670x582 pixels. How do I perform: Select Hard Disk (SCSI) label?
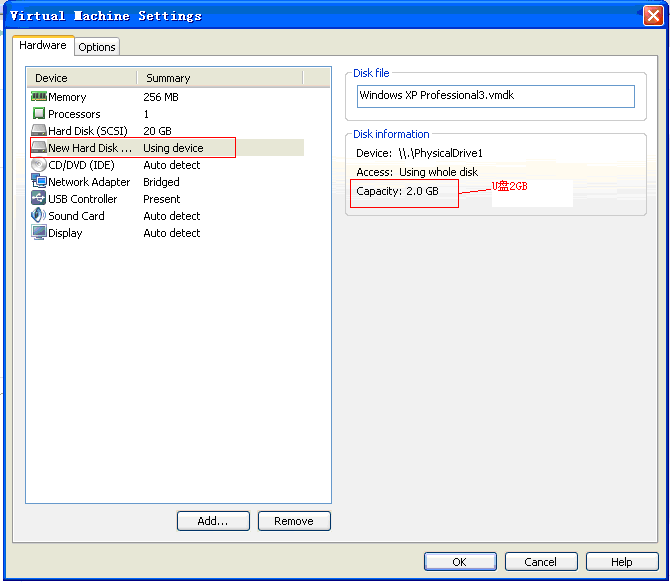tap(88, 131)
